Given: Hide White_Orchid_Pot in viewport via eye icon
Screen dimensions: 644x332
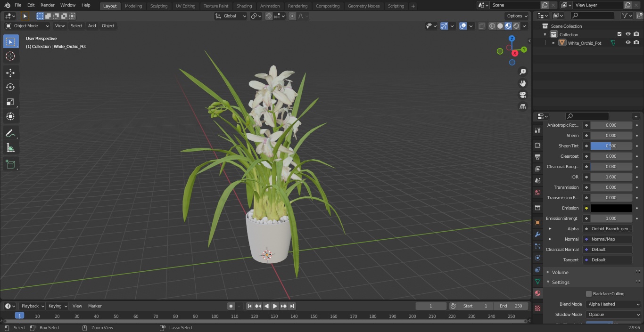Looking at the screenshot, I should coord(627,42).
